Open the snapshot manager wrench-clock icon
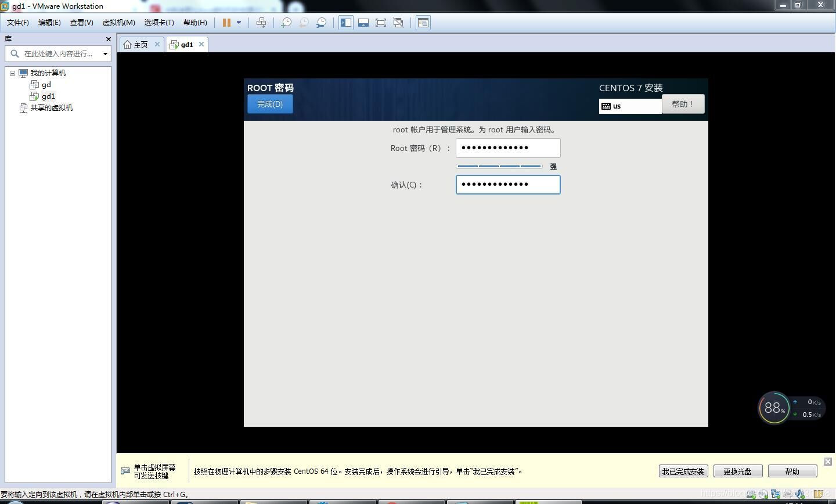Screen dimensions: 836x504 (321, 23)
